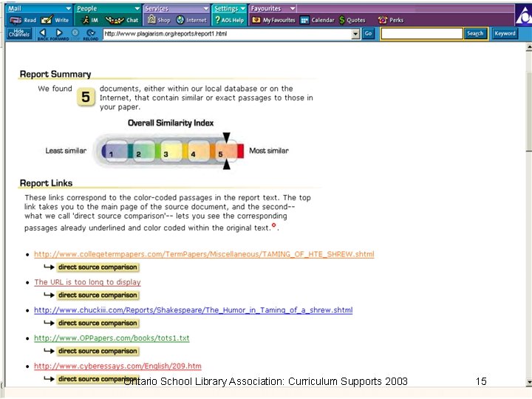Viewport: 532px width, 399px height.
Task: Click the 'Overall Similarity Index' title
Action: click(x=171, y=123)
